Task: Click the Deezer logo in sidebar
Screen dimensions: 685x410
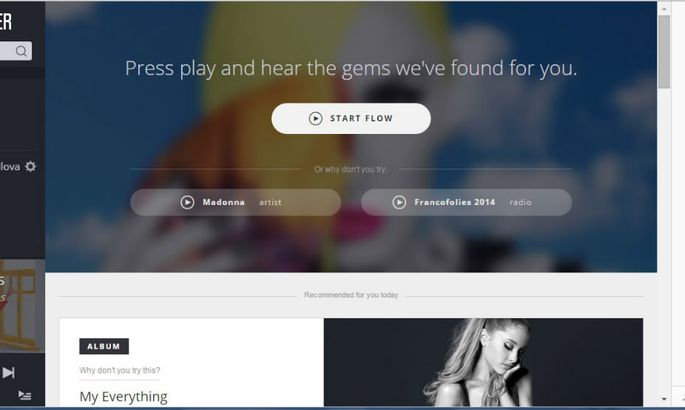Action: coord(6,21)
